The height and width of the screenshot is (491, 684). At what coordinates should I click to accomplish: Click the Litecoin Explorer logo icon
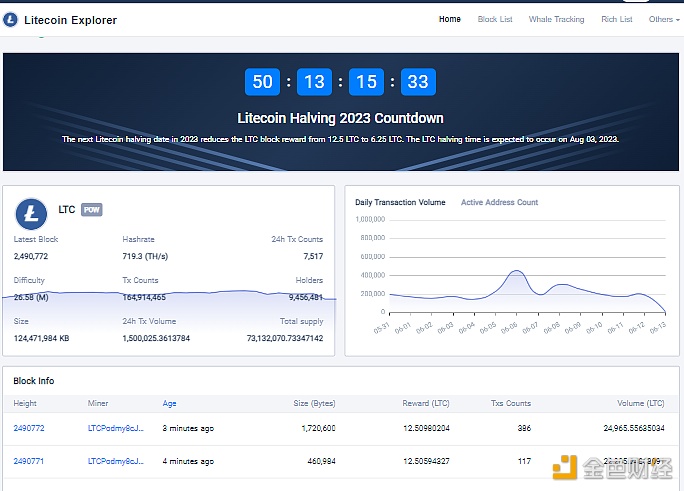point(10,20)
